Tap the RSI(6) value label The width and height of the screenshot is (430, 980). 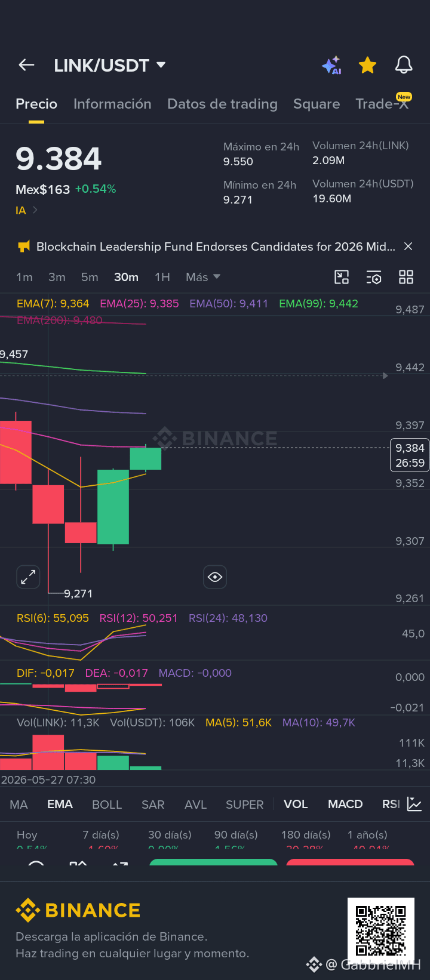point(53,618)
